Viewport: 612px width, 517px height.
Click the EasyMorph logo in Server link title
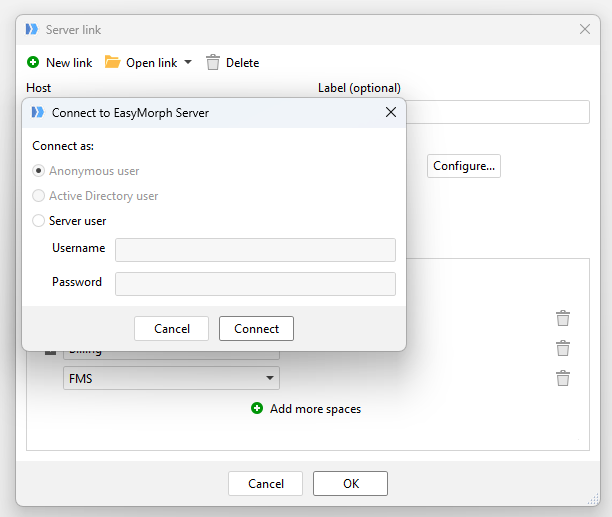pos(32,29)
